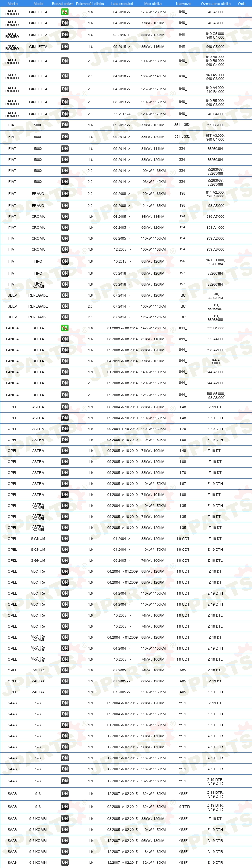Click the Model column header

tap(38, 4)
